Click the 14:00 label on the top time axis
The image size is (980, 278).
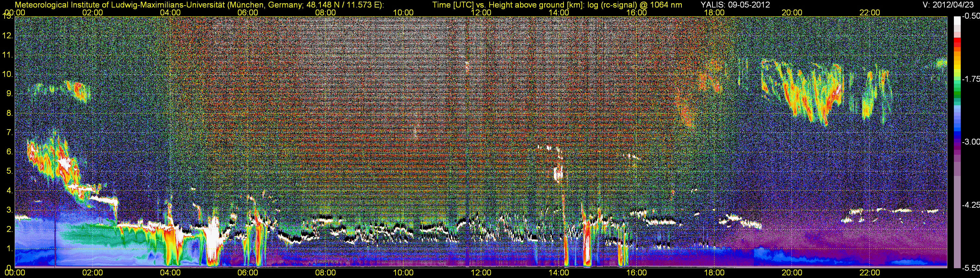click(x=559, y=12)
